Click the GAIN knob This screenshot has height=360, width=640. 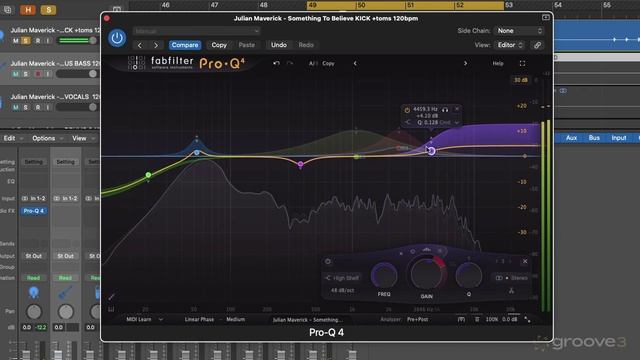[x=427, y=273]
